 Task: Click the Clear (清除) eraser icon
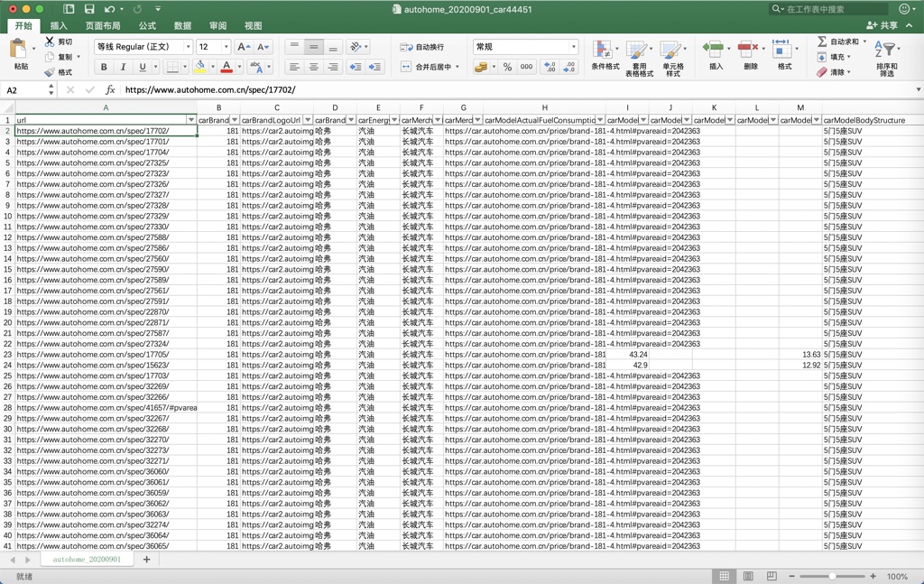[822, 72]
